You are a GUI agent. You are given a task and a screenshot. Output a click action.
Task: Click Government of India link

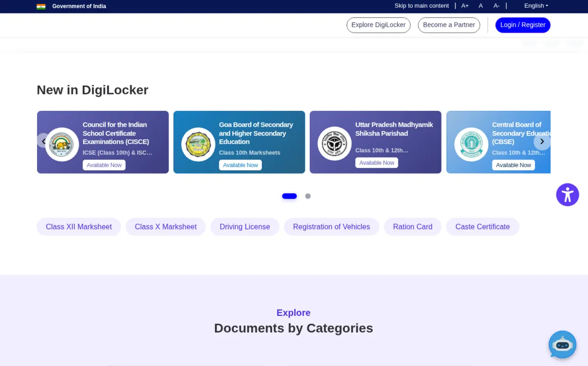[79, 6]
